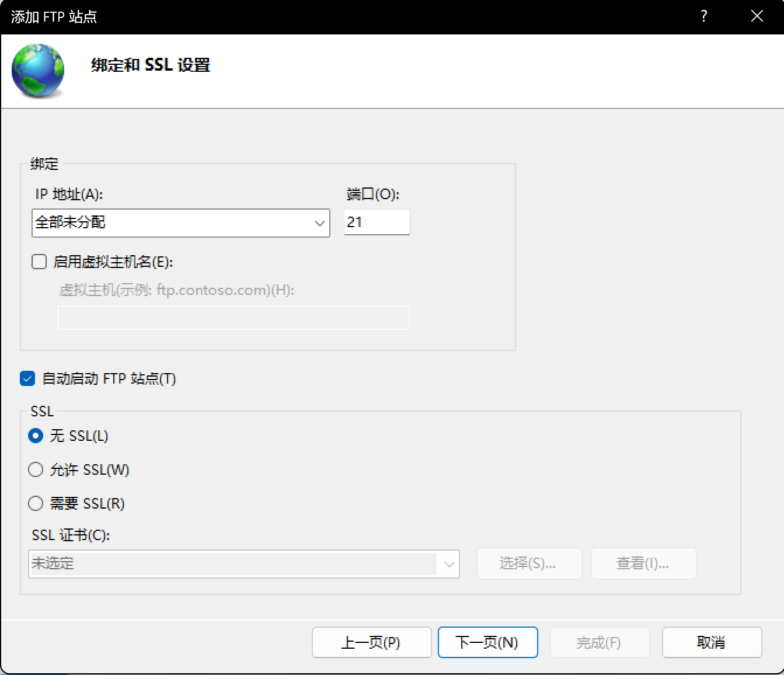The height and width of the screenshot is (675, 784).
Task: Select the 无 SSL radio button
Action: coord(36,436)
